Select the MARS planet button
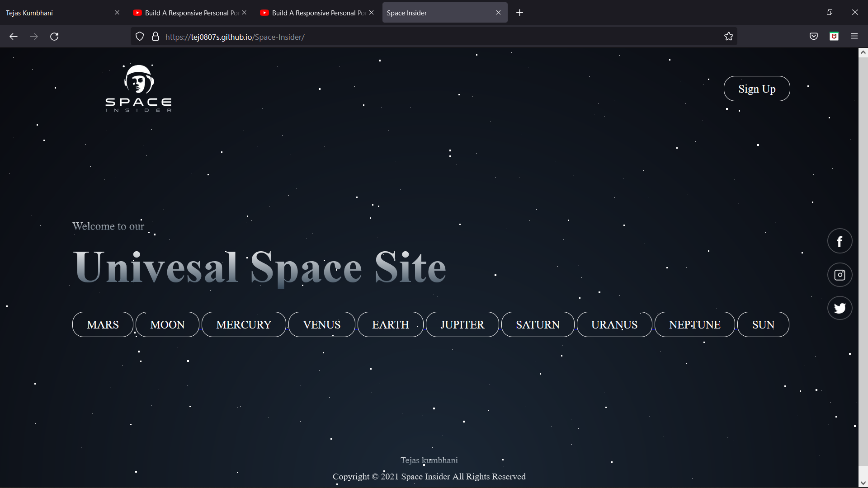The image size is (868, 488). point(103,324)
